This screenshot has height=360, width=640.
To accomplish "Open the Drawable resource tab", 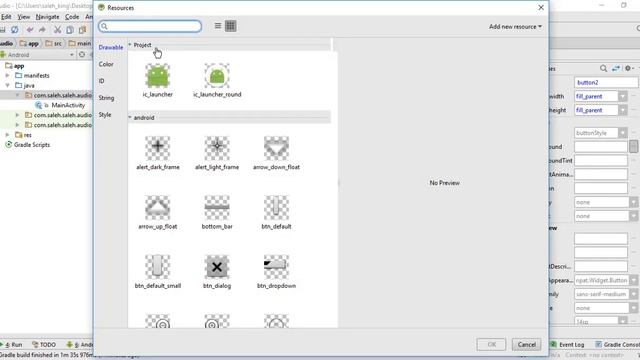I will (111, 47).
